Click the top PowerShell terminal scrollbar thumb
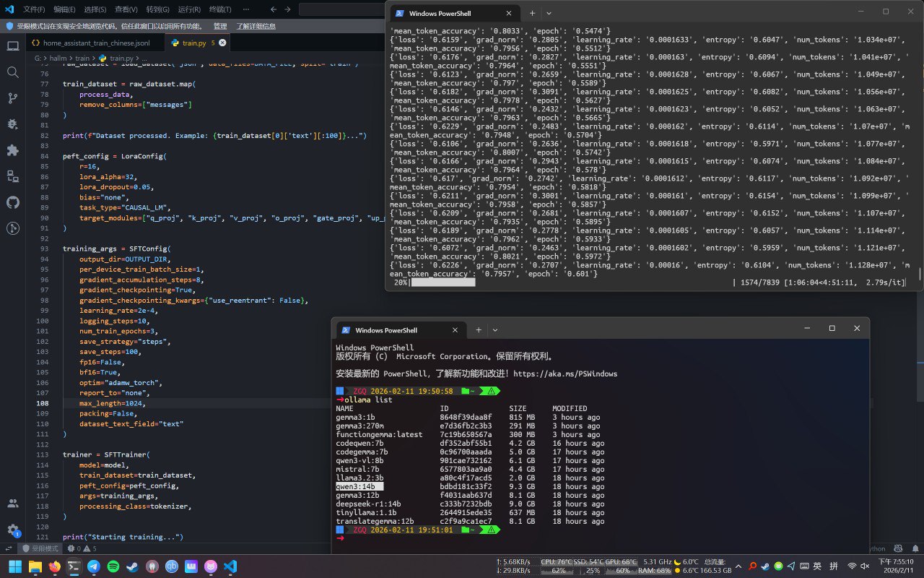 919,274
